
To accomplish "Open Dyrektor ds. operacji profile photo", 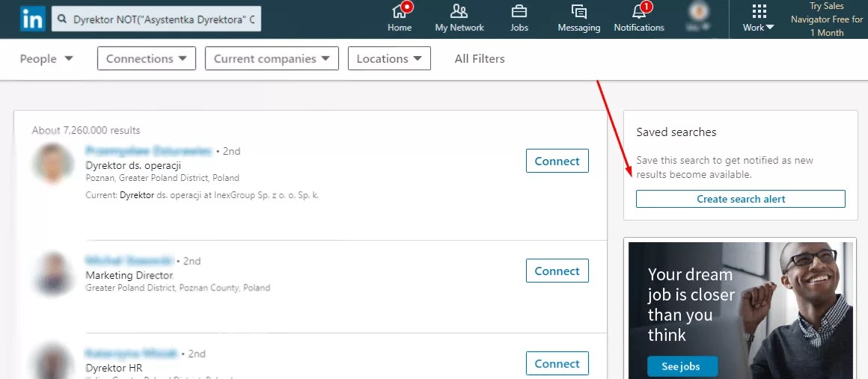I will (x=53, y=164).
